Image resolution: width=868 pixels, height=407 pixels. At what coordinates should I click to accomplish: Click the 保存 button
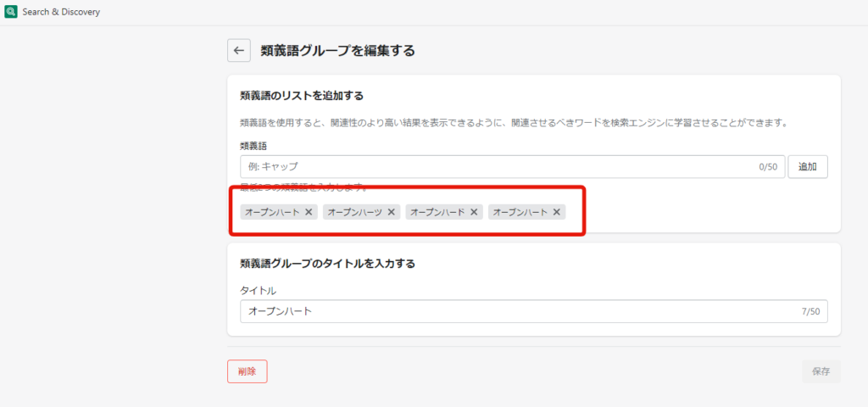click(x=821, y=371)
